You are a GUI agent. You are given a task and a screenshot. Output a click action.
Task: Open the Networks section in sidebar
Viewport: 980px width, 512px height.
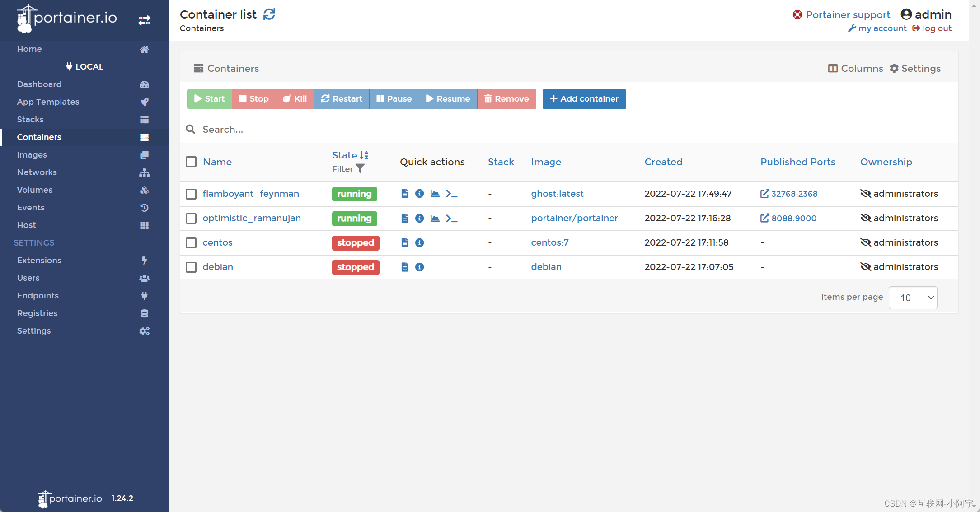coord(37,172)
